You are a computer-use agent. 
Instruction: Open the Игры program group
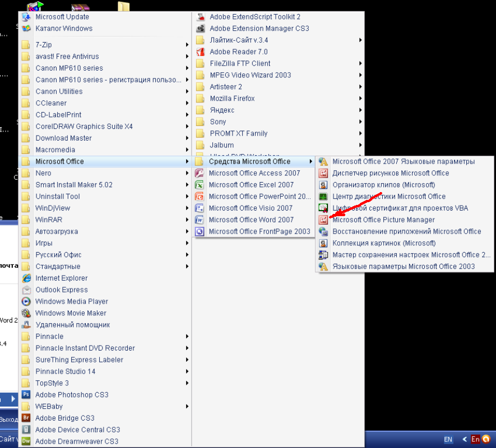(105, 243)
